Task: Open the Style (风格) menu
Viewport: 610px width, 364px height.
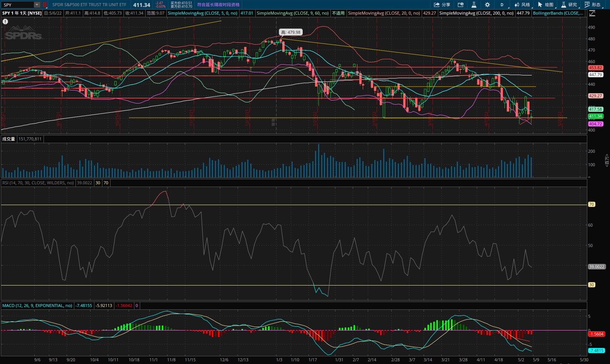Action: [523, 5]
